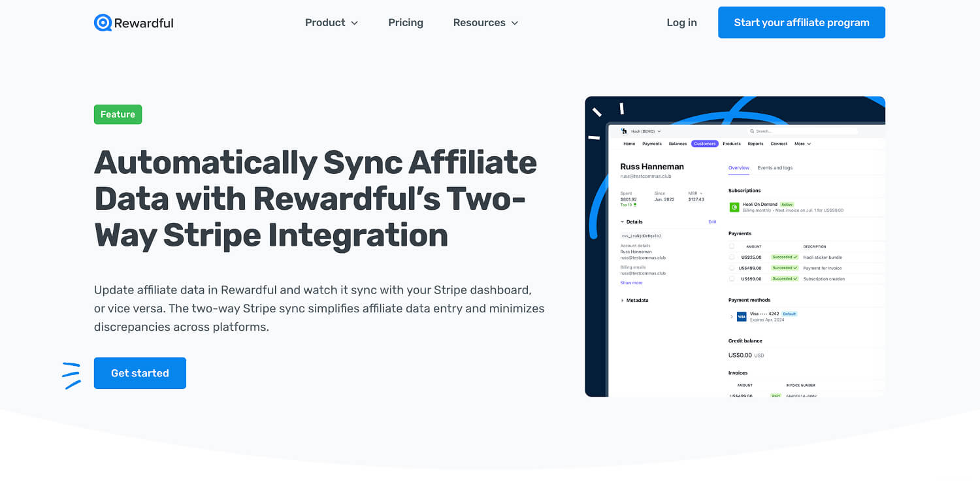Collapse the Details section
Image resolution: width=980 pixels, height=481 pixels.
(622, 222)
